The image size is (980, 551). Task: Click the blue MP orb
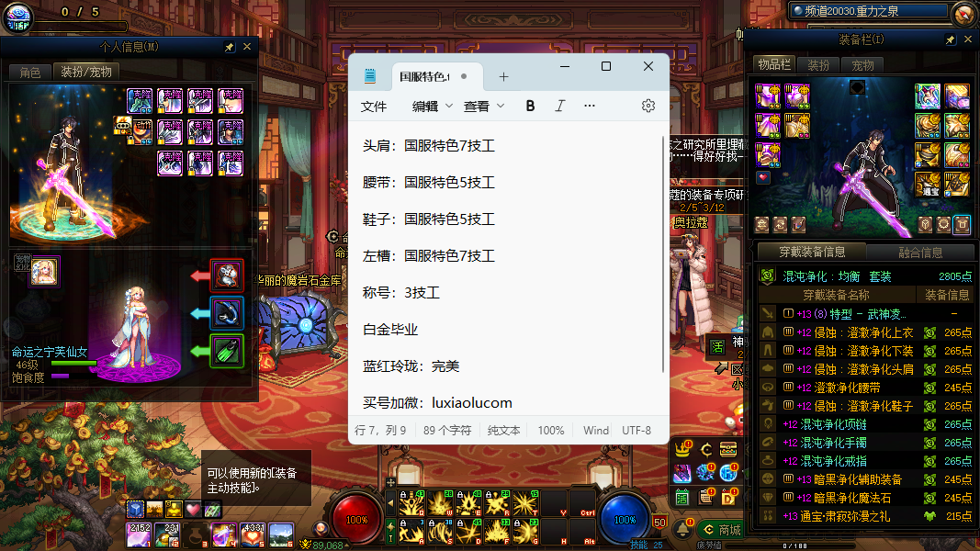(625, 519)
